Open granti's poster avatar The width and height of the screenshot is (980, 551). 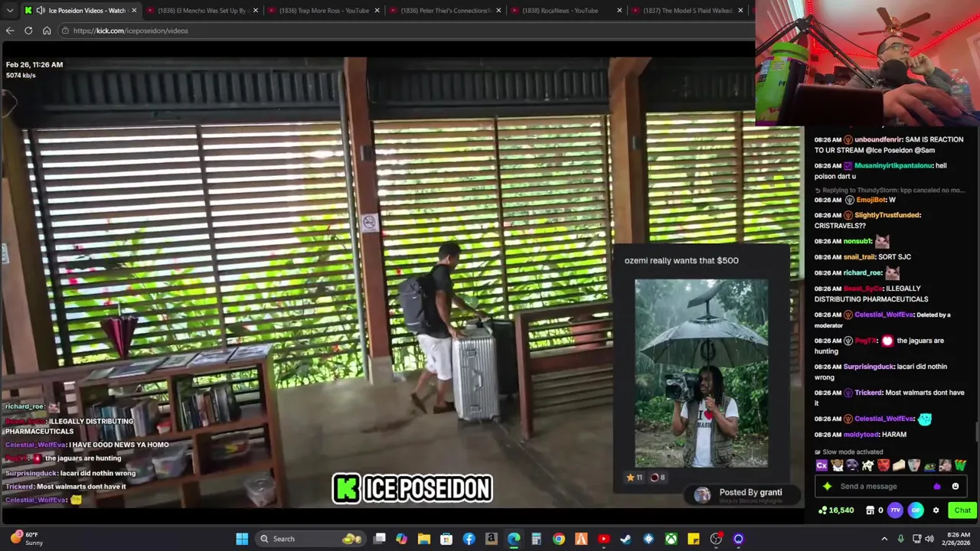702,494
